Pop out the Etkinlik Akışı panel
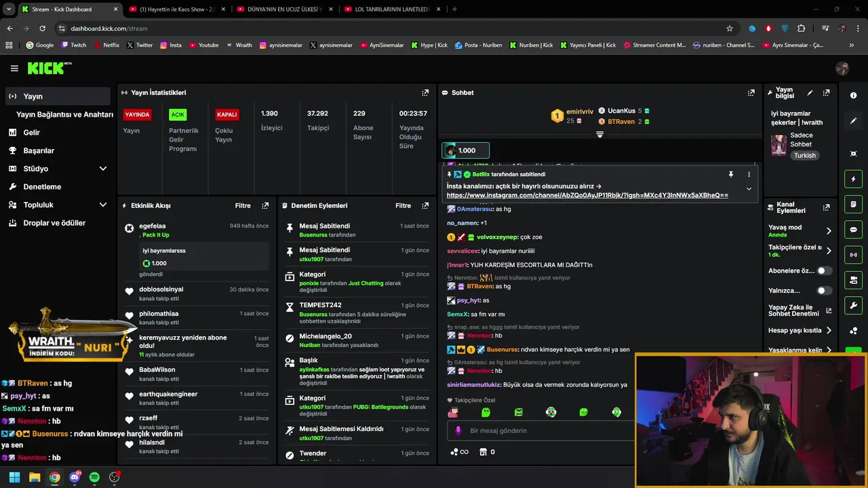This screenshot has width=868, height=488. pyautogui.click(x=265, y=205)
